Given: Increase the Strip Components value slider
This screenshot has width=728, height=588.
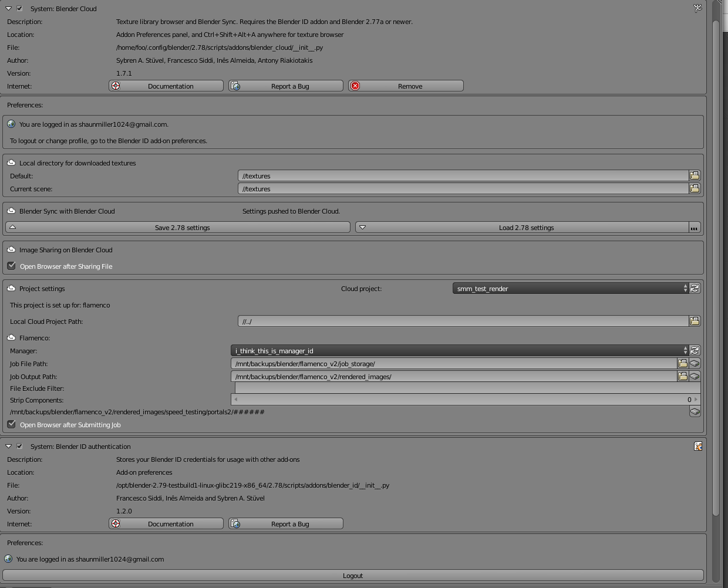Looking at the screenshot, I should point(696,400).
